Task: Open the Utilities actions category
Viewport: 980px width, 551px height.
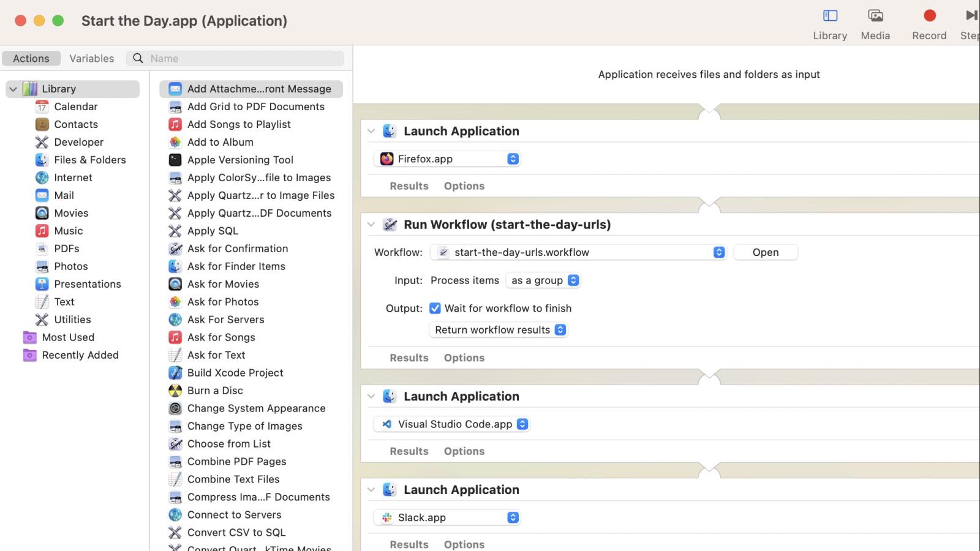Action: (x=72, y=319)
